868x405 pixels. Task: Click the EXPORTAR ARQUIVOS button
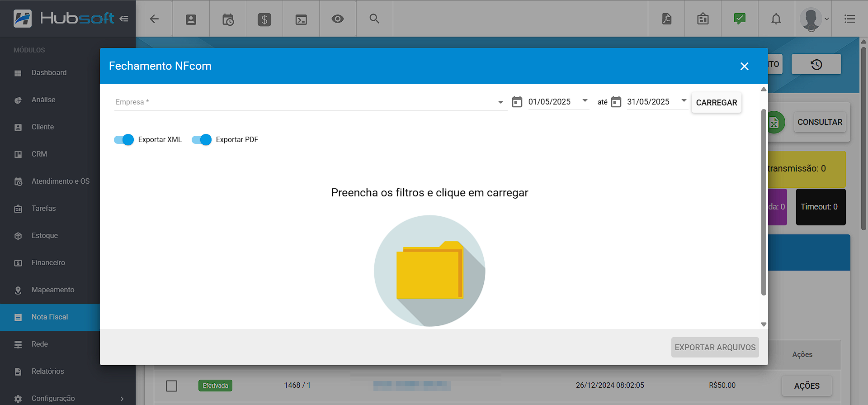tap(715, 348)
